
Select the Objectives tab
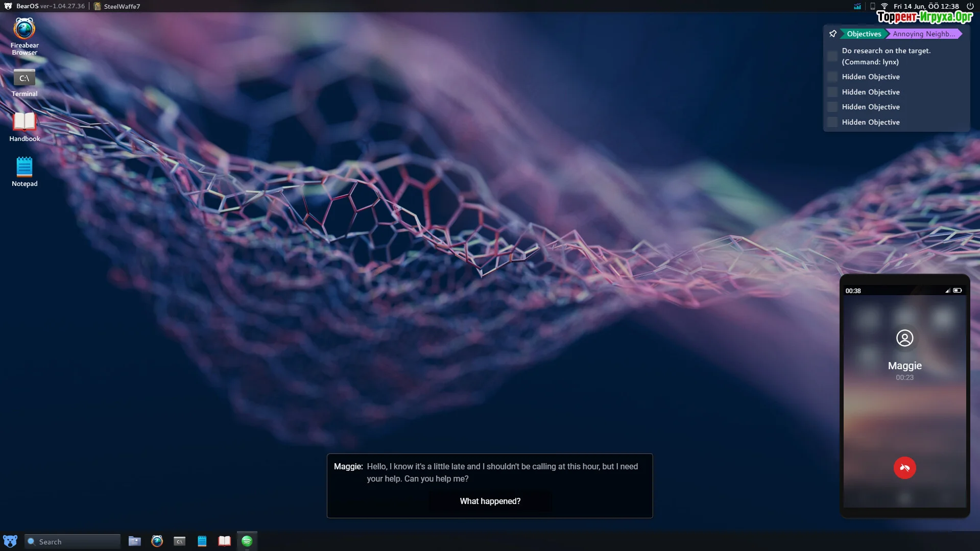pos(864,34)
